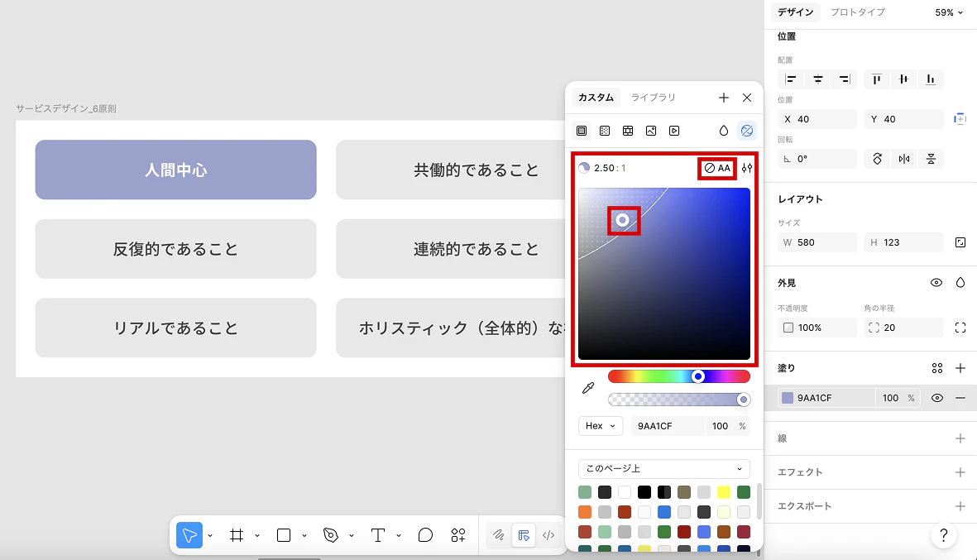The width and height of the screenshot is (977, 560).
Task: Open contrast settings sliders icon
Action: tap(746, 168)
